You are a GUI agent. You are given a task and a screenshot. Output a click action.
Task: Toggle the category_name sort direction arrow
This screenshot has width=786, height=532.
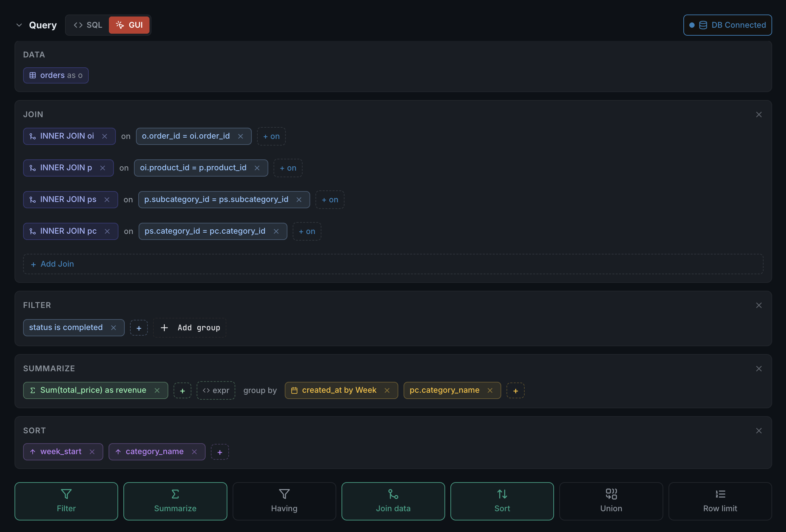118,452
